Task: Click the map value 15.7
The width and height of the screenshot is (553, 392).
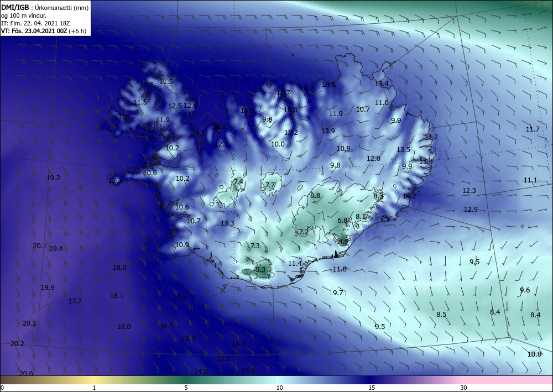Action: tap(283, 93)
